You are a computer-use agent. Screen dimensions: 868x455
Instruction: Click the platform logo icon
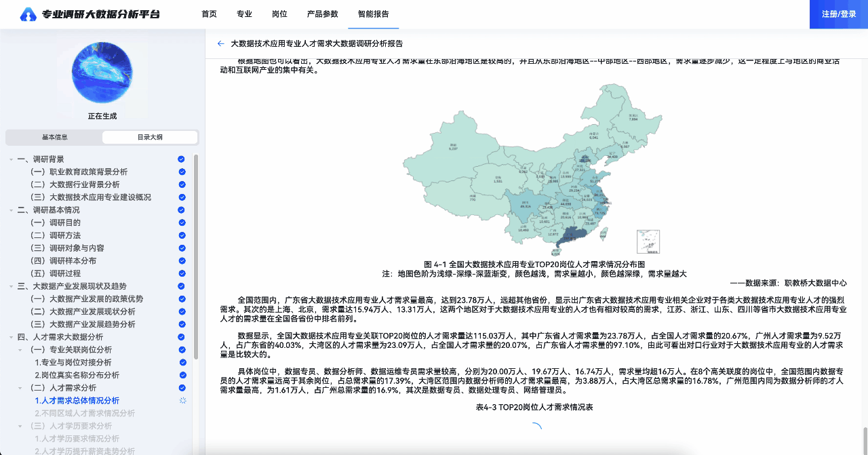(28, 14)
